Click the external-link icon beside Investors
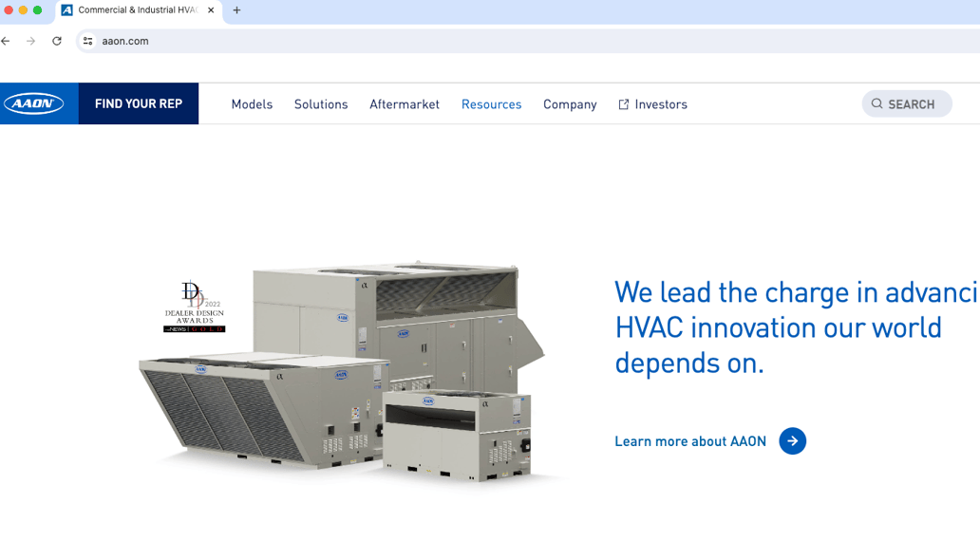The height and width of the screenshot is (559, 980). (x=623, y=103)
